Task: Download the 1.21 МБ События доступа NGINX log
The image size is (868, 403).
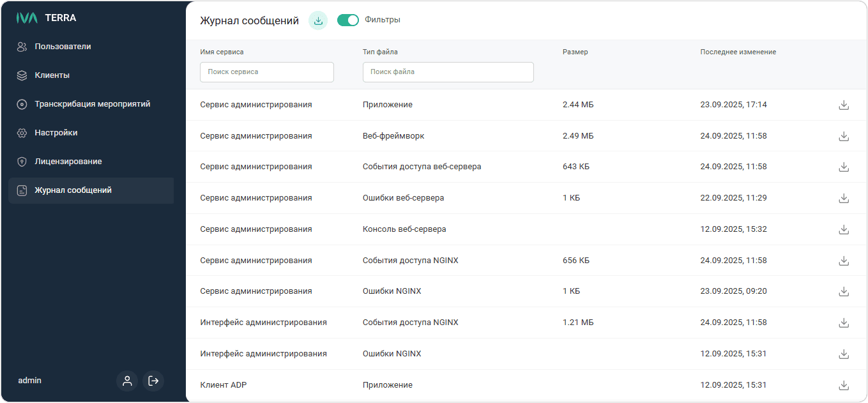Action: [843, 323]
